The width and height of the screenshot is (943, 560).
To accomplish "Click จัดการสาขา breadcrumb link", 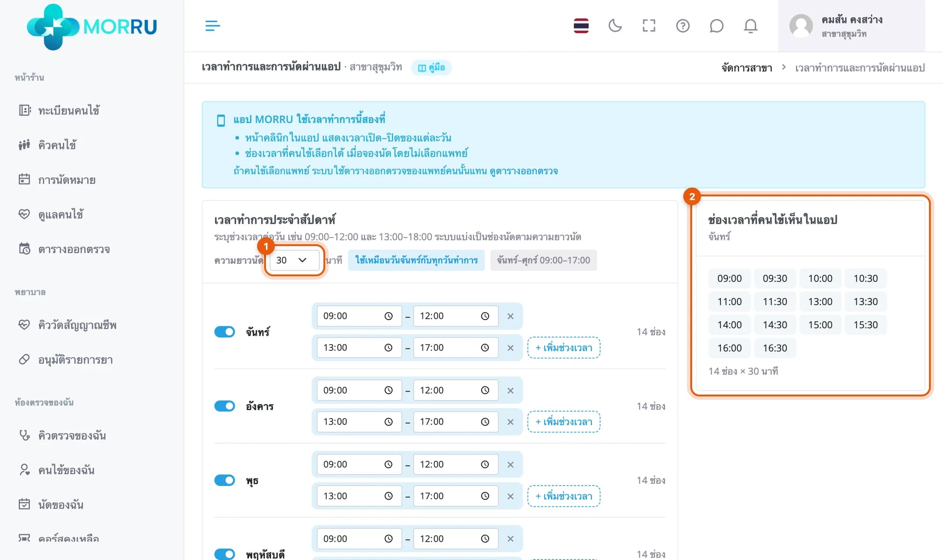I will tap(747, 68).
